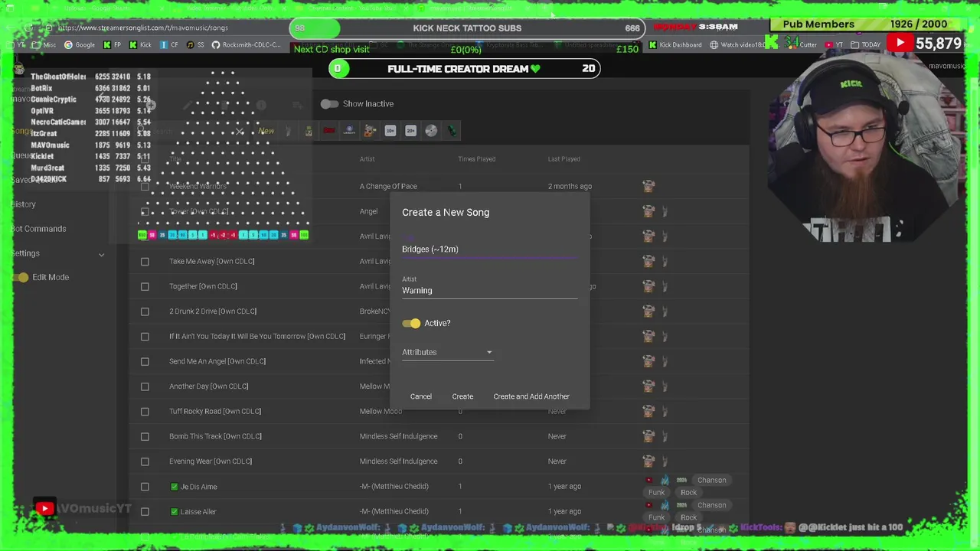Click the rock-hand icon on Take Me Away row
Screen dimensions: 980x551
[x=665, y=261]
